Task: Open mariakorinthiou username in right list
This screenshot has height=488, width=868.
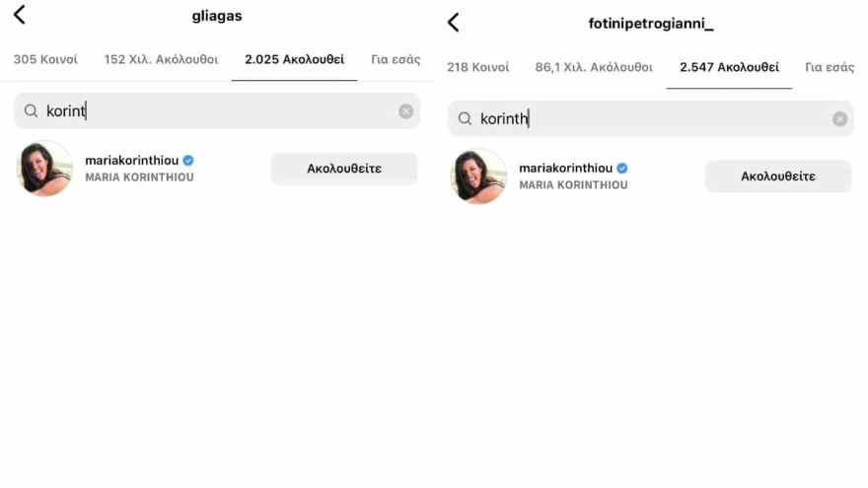Action: [x=566, y=169]
